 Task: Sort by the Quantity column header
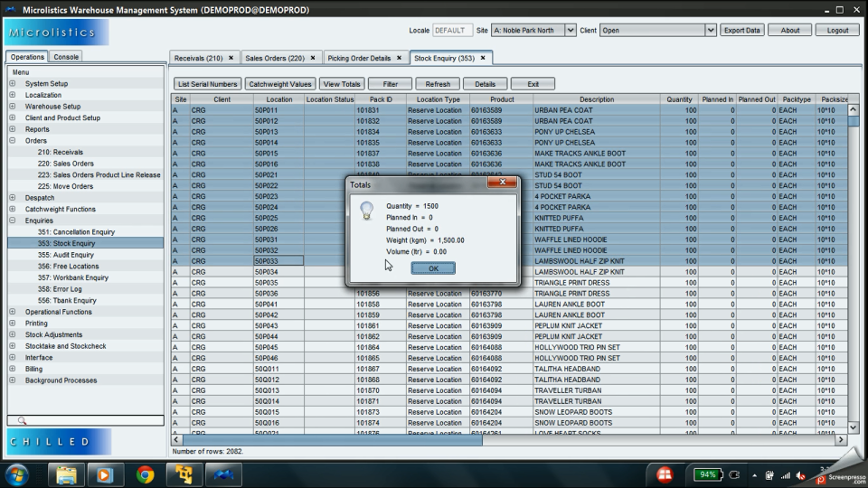click(679, 99)
